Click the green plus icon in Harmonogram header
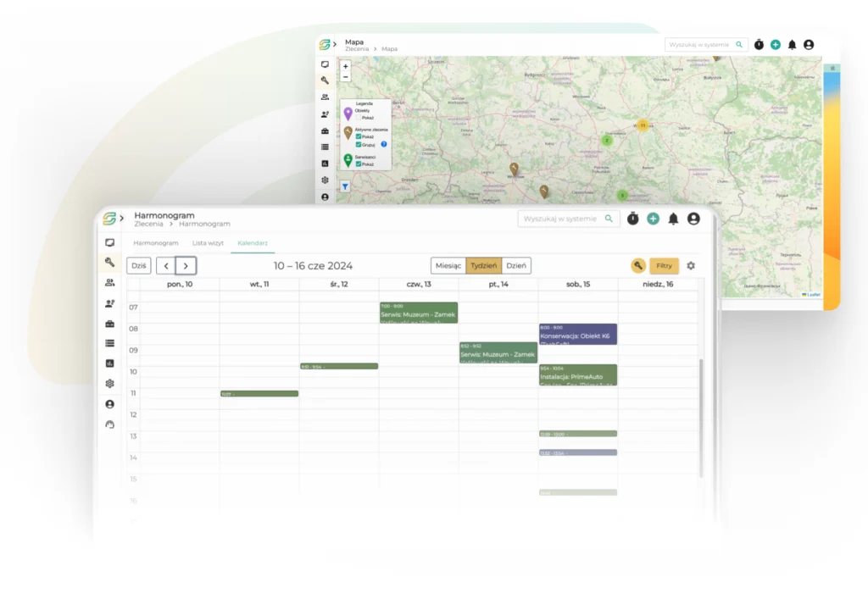 coord(653,219)
